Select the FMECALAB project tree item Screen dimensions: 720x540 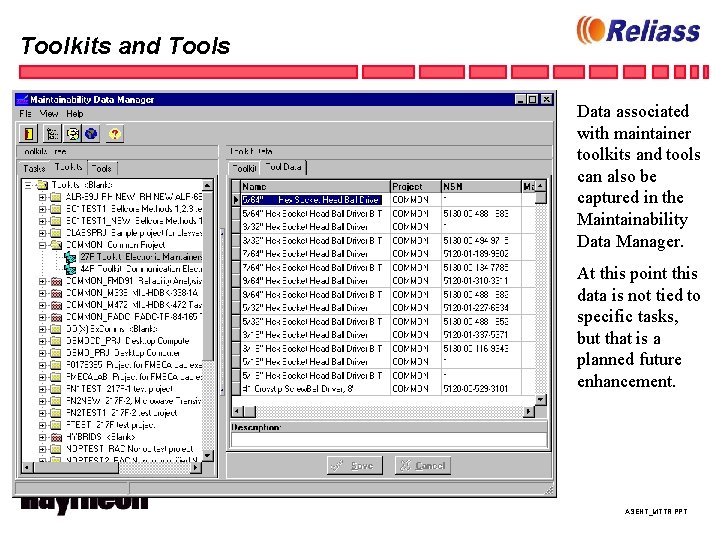click(134, 377)
